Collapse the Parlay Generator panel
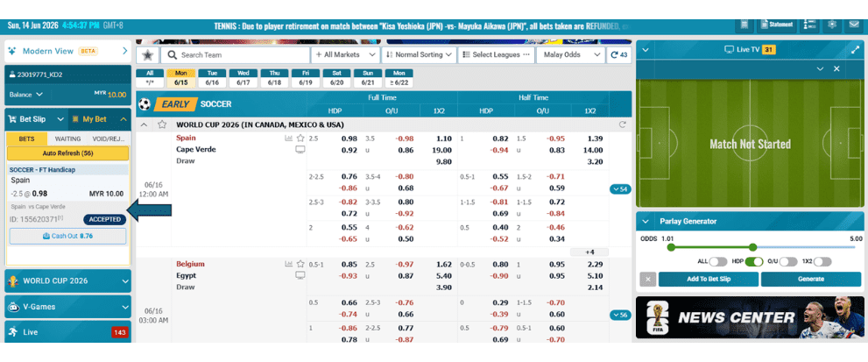This screenshot has height=362, width=868. click(646, 222)
